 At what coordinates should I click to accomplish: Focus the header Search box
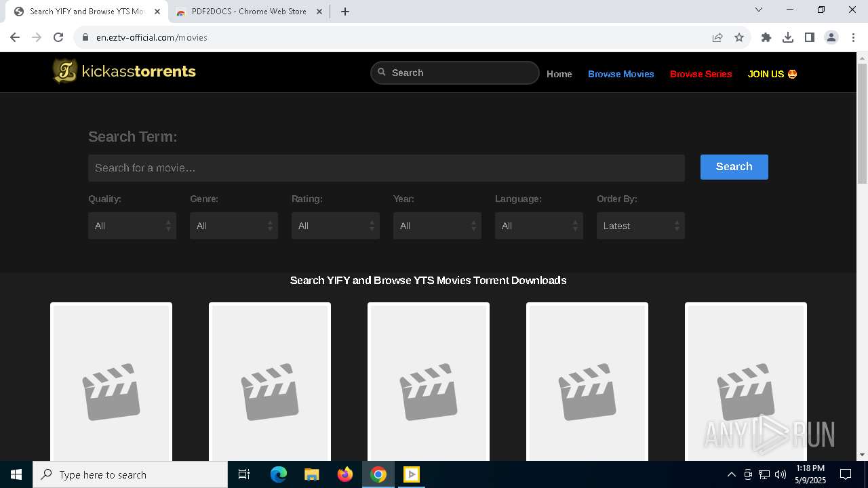click(455, 73)
